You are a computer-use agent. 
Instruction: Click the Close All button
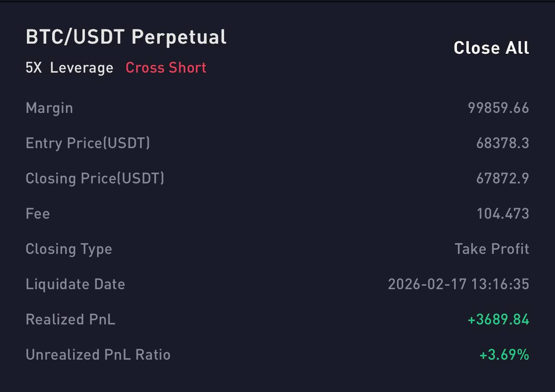pyautogui.click(x=491, y=48)
